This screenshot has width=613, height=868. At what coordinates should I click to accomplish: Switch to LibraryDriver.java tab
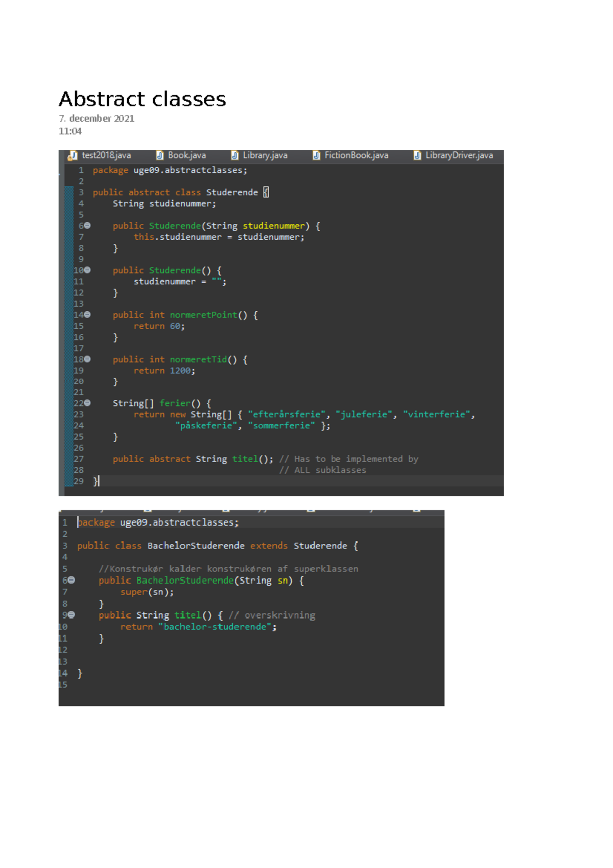[x=459, y=155]
